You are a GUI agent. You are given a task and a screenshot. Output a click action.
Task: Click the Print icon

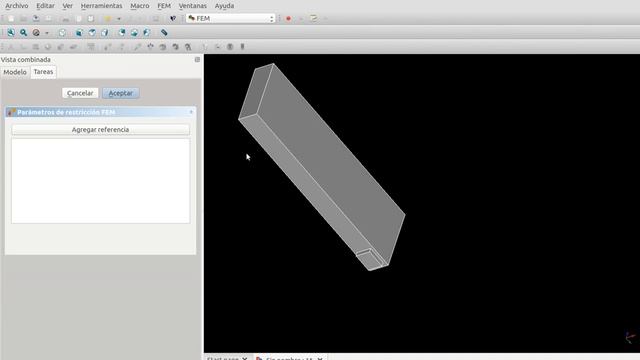49,19
